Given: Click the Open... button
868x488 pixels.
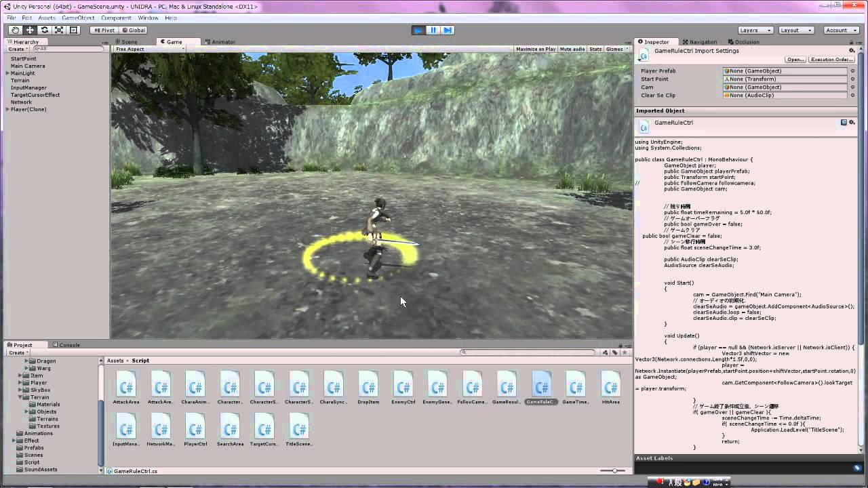Looking at the screenshot, I should (795, 60).
